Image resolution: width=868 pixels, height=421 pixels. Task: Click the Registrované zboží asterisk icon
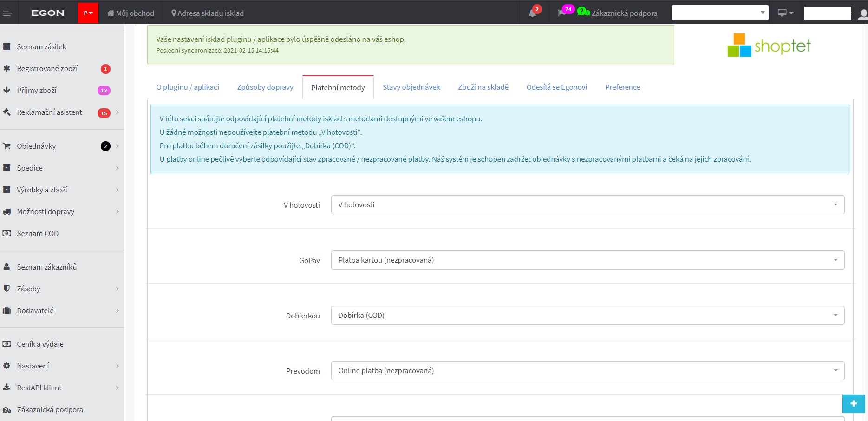(7, 68)
